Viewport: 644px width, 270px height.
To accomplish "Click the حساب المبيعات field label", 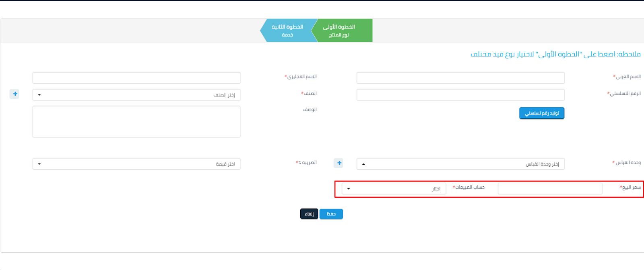I will click(x=469, y=188).
